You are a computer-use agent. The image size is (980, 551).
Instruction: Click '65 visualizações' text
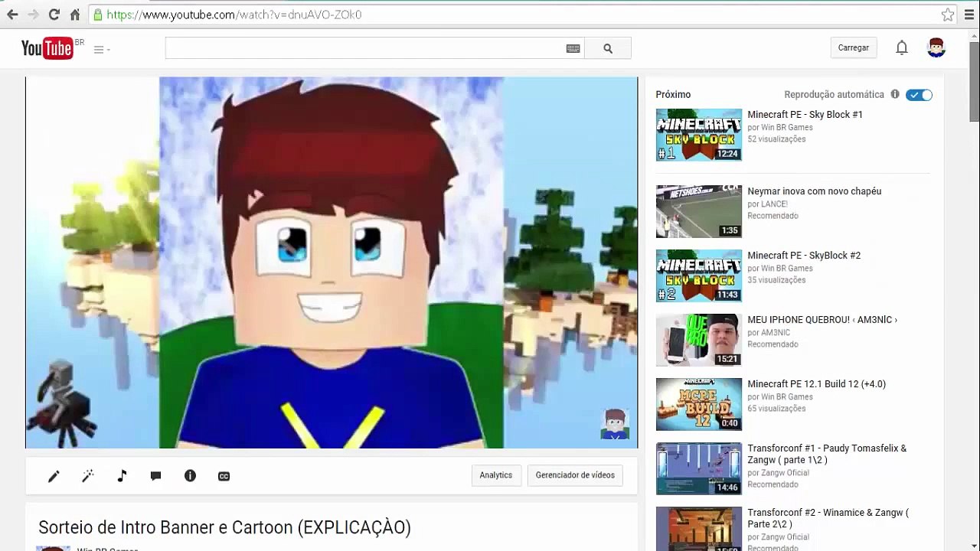click(x=776, y=409)
